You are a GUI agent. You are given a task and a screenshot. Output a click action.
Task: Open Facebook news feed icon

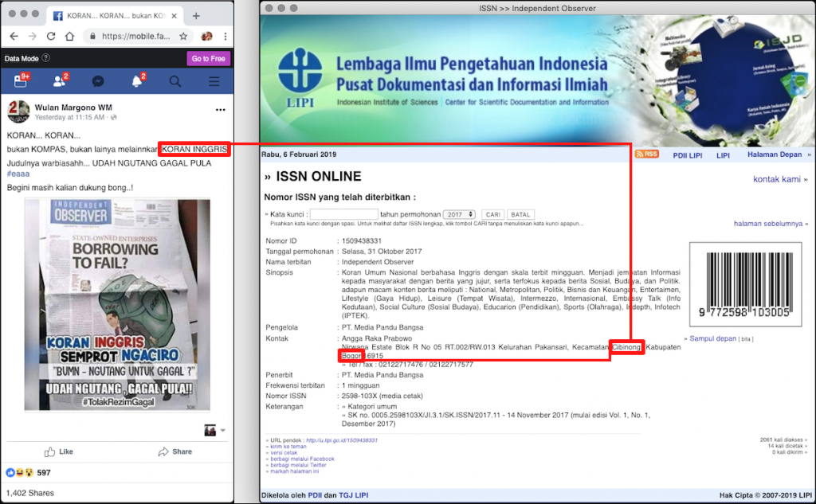coord(22,81)
